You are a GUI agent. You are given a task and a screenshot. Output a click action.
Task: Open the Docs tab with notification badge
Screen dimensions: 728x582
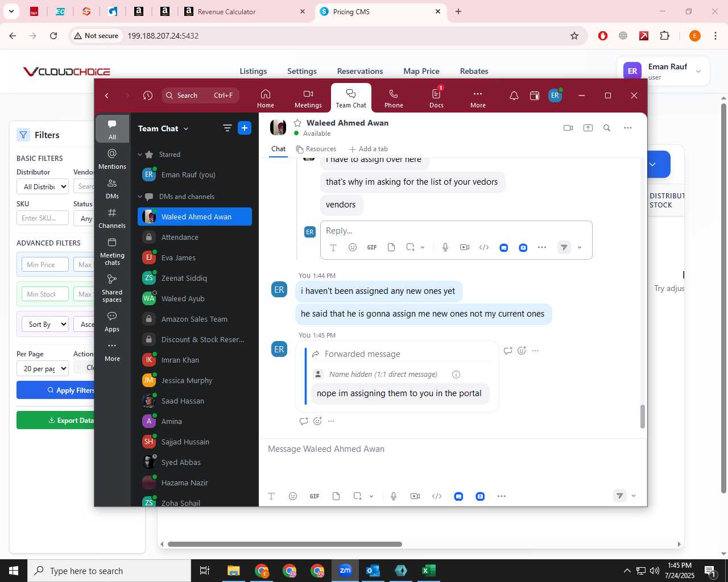436,98
